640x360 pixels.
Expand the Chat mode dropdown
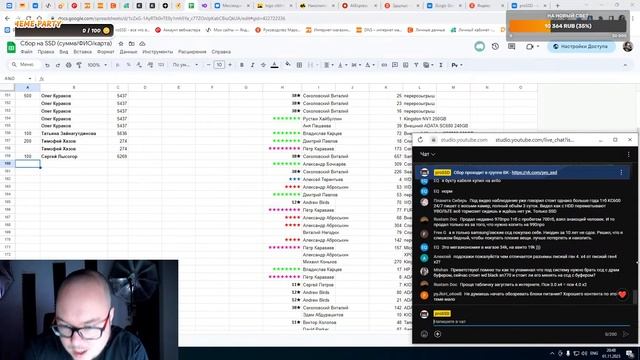pyautogui.click(x=428, y=154)
